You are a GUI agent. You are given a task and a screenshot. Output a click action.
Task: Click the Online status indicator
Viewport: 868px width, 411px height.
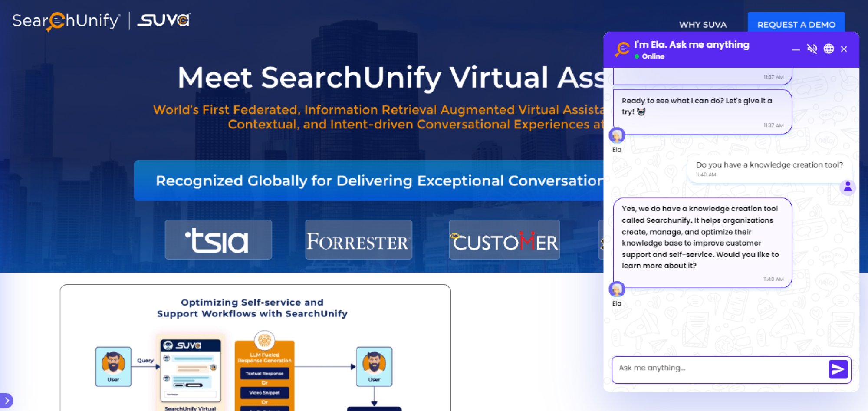tap(649, 56)
